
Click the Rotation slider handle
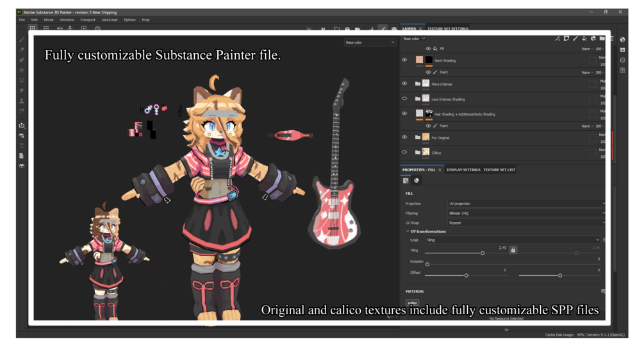click(x=427, y=264)
